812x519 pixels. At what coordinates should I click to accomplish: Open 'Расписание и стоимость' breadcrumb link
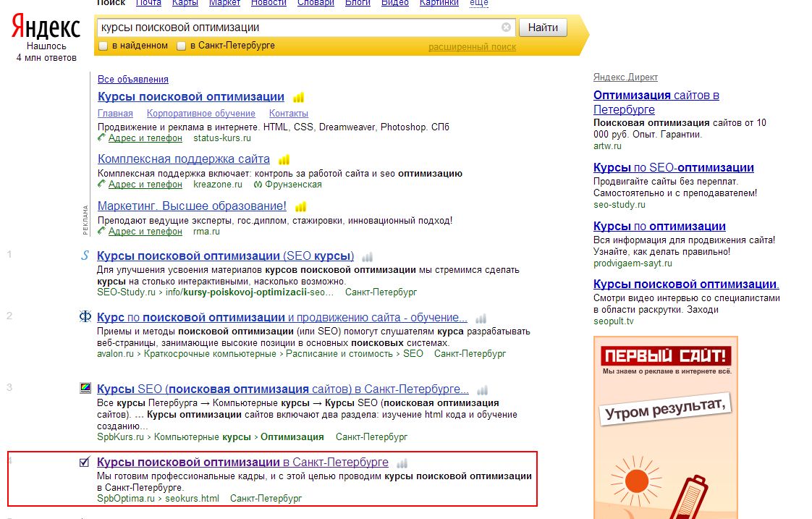(x=339, y=354)
